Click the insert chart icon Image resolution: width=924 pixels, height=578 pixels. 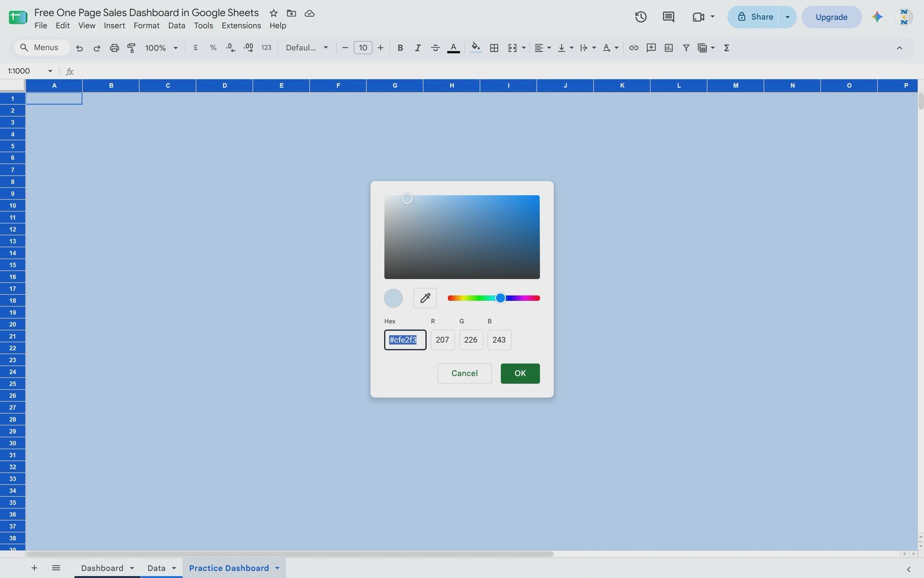coord(669,48)
